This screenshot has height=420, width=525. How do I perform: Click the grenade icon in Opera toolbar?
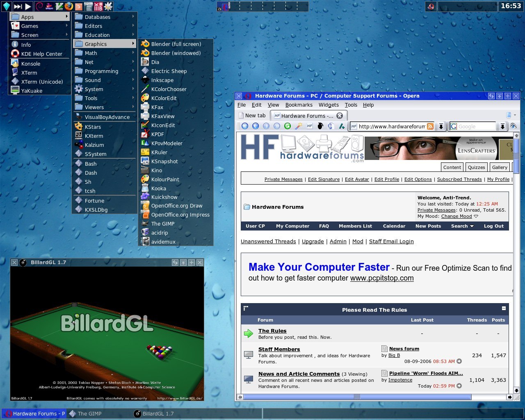[x=320, y=126]
